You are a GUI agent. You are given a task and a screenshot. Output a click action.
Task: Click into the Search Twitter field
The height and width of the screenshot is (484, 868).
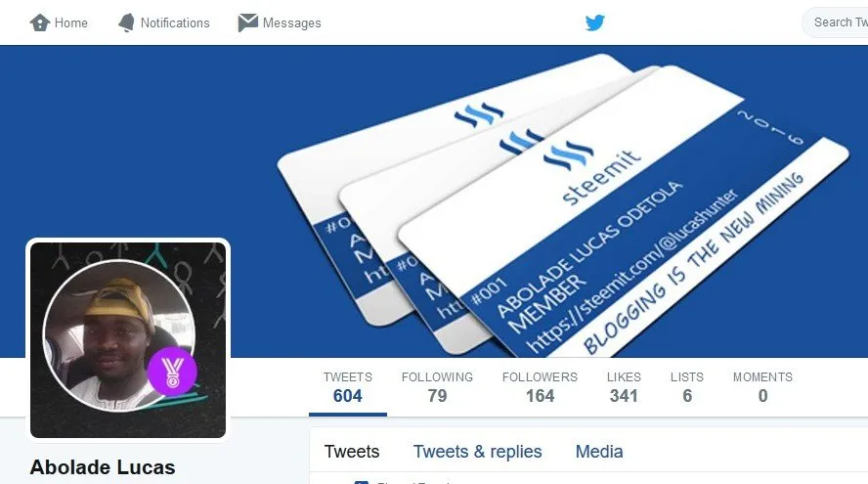[836, 22]
